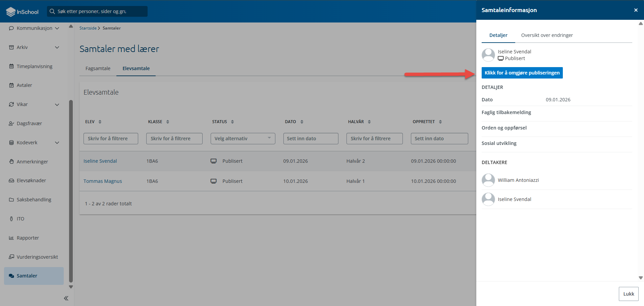Expand the Kodeverk menu chevron

click(x=57, y=143)
